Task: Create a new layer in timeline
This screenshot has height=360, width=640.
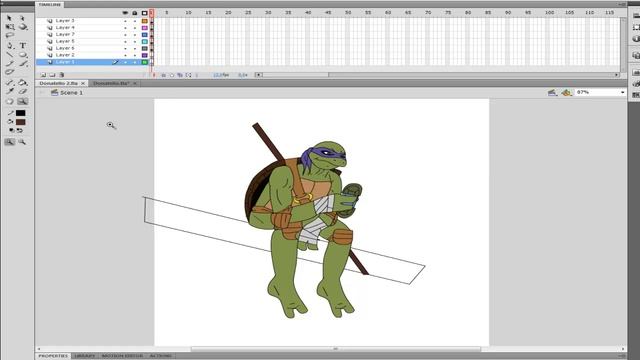Action: tap(43, 75)
